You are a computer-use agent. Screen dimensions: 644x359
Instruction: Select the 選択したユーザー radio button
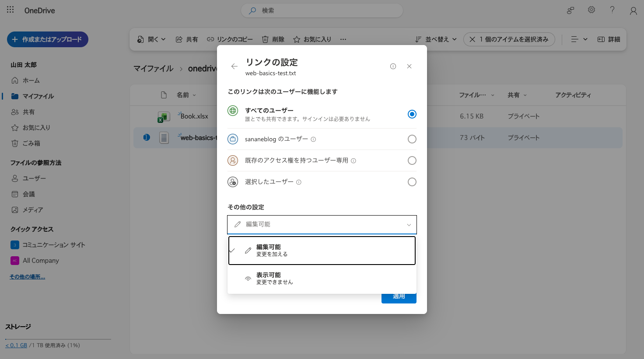click(412, 182)
